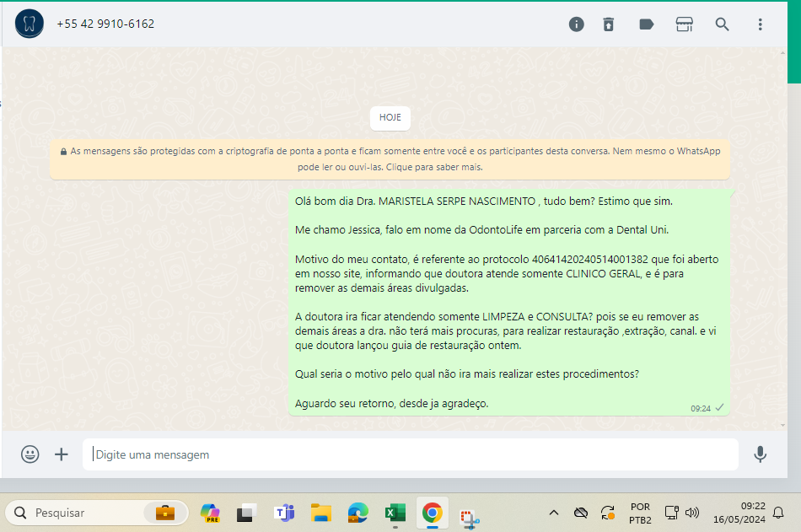Viewport: 801px width, 532px height.
Task: Click the sent message bubble to Dra. Maristela
Action: tap(509, 303)
